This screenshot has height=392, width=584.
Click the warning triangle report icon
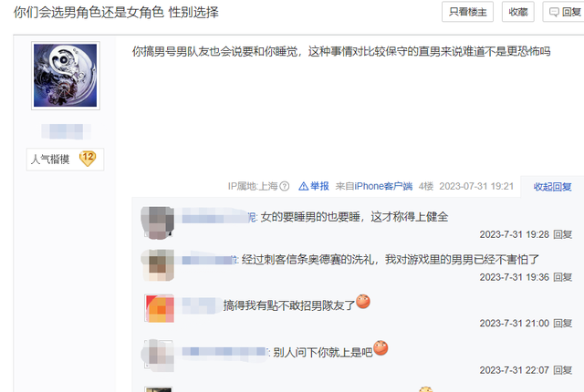(x=304, y=186)
